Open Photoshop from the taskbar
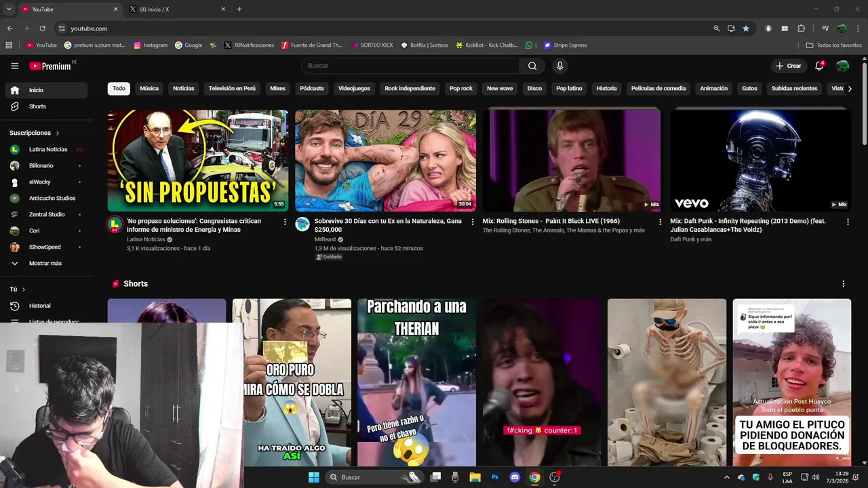 pyautogui.click(x=495, y=477)
